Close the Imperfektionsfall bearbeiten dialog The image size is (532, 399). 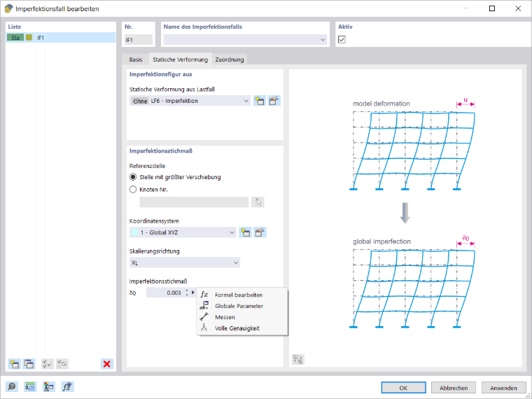[518, 8]
